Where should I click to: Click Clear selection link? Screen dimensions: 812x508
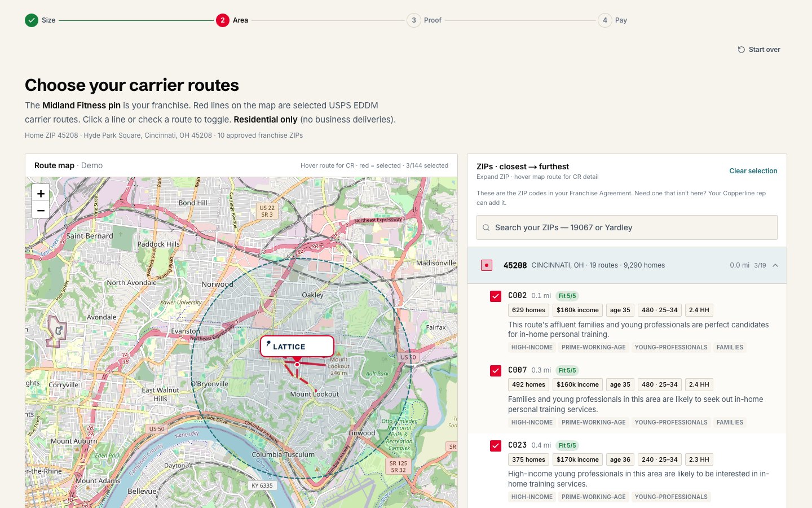753,171
